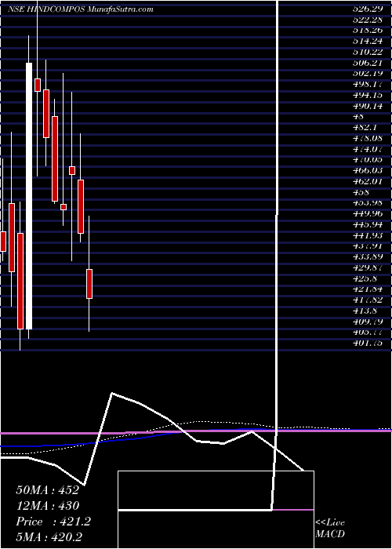Click the 433.89 price axis label

367,256
